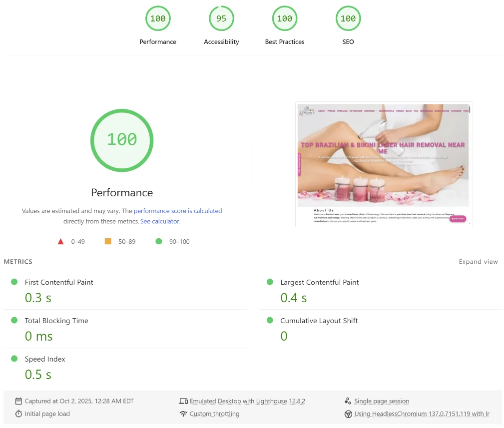The width and height of the screenshot is (504, 428).
Task: Click the large Performance heading under gauge
Action: pyautogui.click(x=122, y=192)
